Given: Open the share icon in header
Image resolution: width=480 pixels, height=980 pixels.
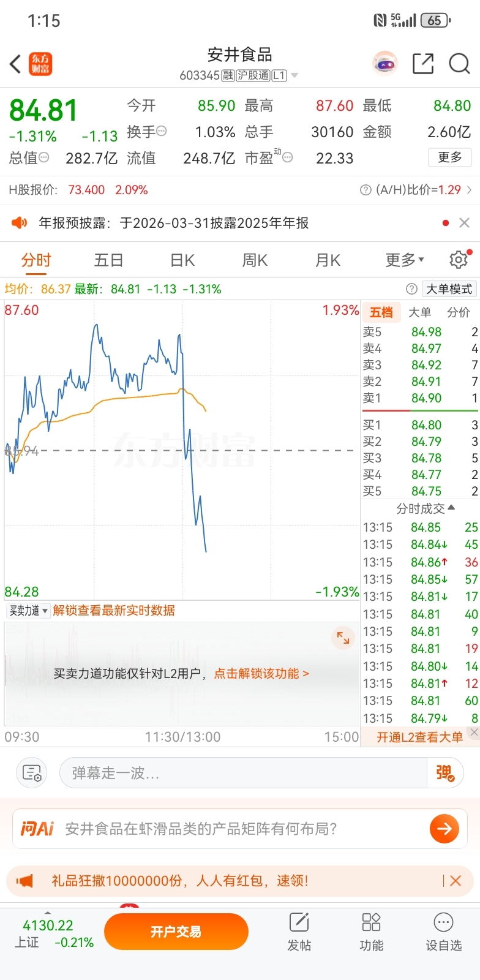Looking at the screenshot, I should 422,64.
